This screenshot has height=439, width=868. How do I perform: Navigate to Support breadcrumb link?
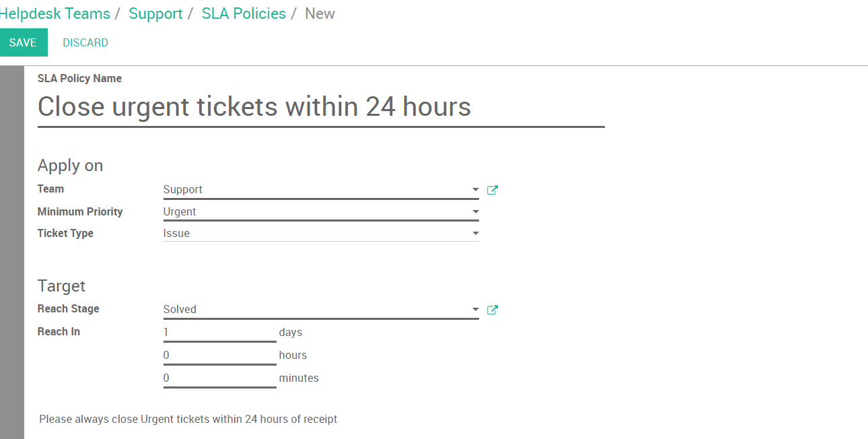pos(155,13)
